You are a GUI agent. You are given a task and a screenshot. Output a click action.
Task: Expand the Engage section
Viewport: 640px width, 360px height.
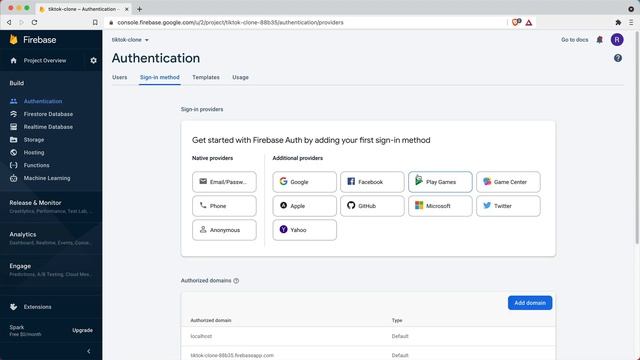pos(51,270)
